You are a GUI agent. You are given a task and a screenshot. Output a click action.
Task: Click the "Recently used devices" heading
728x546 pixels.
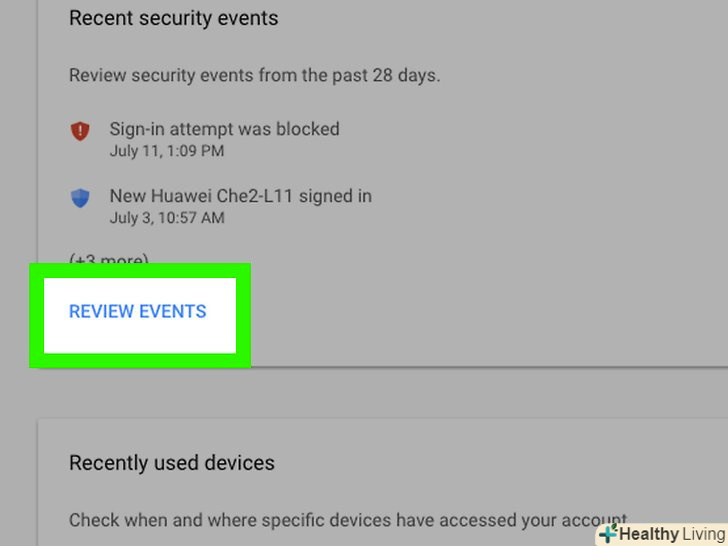click(172, 463)
